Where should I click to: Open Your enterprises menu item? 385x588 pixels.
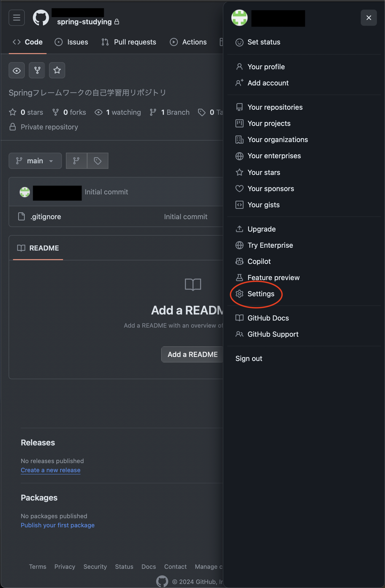304,156
